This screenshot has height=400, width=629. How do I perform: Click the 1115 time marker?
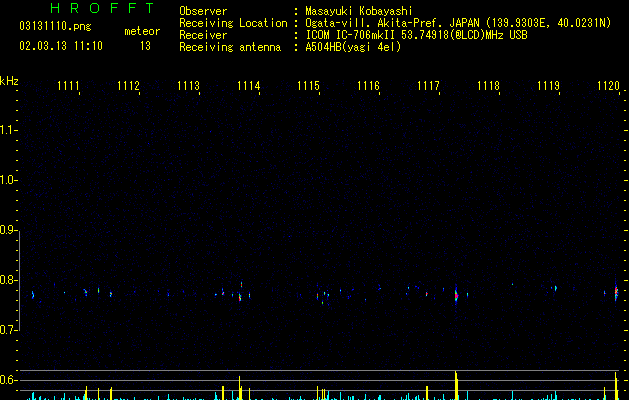click(308, 86)
